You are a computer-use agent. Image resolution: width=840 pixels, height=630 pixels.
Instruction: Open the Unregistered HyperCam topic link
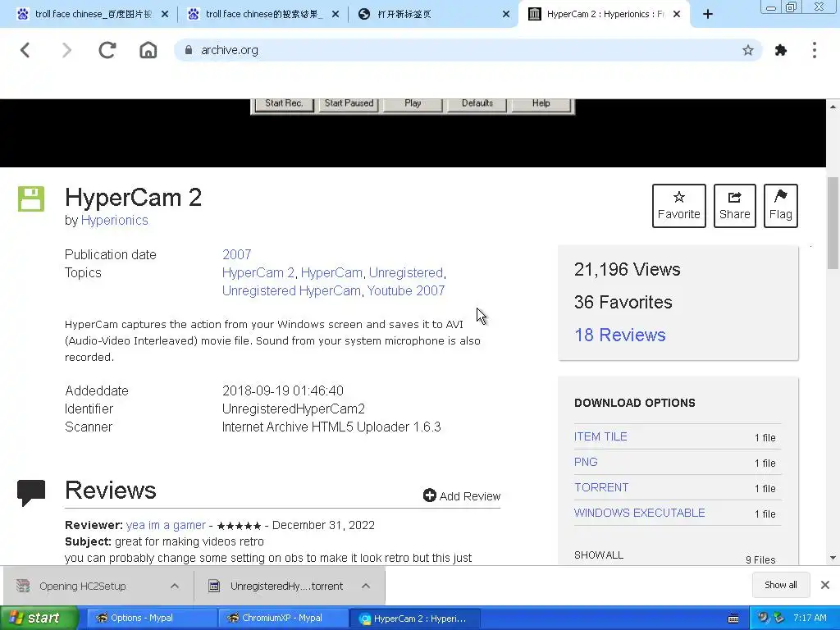coord(291,291)
